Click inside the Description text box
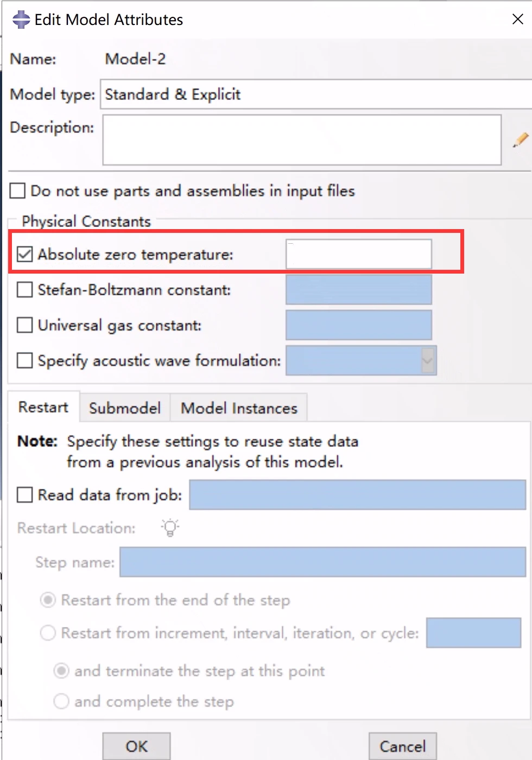This screenshot has height=760, width=532. (x=301, y=140)
